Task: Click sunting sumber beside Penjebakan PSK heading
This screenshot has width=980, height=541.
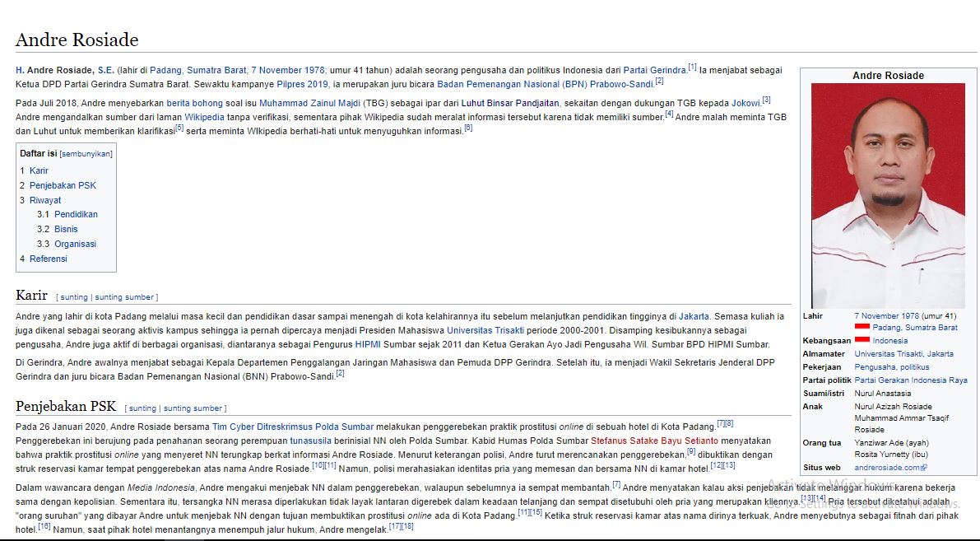Action: tap(193, 408)
